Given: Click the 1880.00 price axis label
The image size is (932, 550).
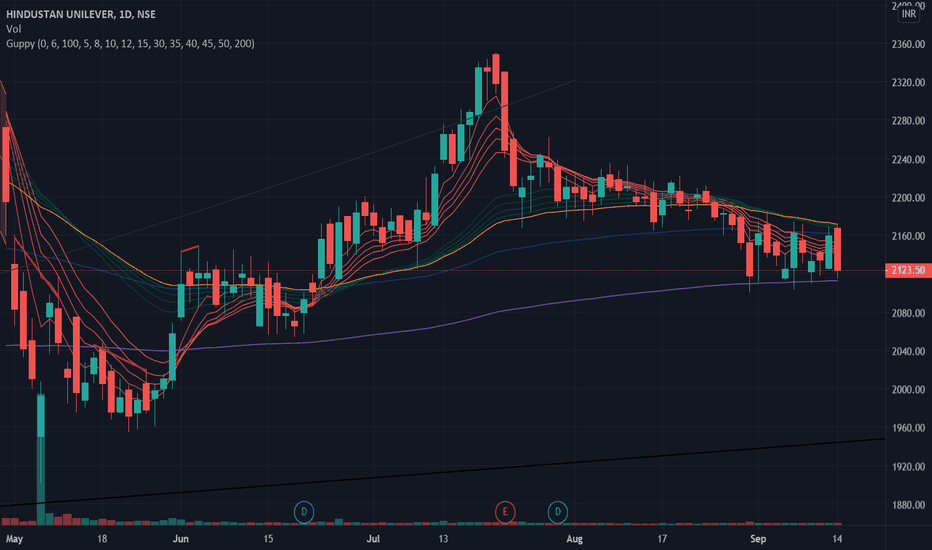Looking at the screenshot, I should click(908, 505).
